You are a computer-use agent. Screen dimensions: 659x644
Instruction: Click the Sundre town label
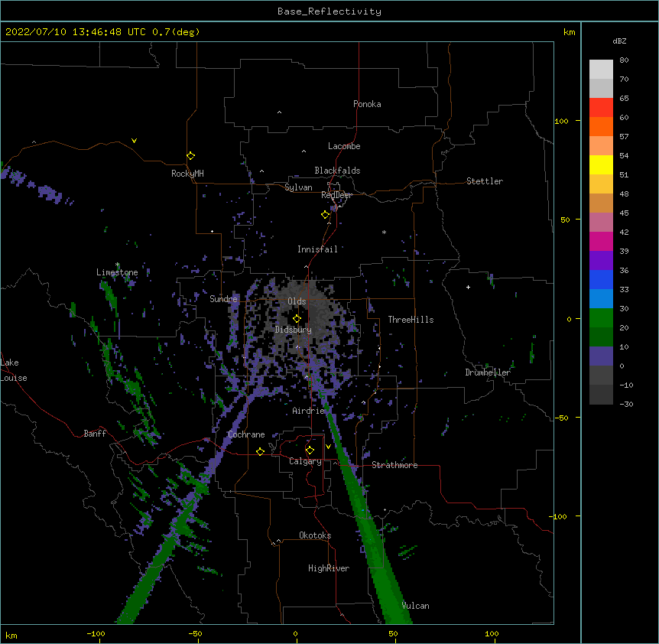(223, 299)
